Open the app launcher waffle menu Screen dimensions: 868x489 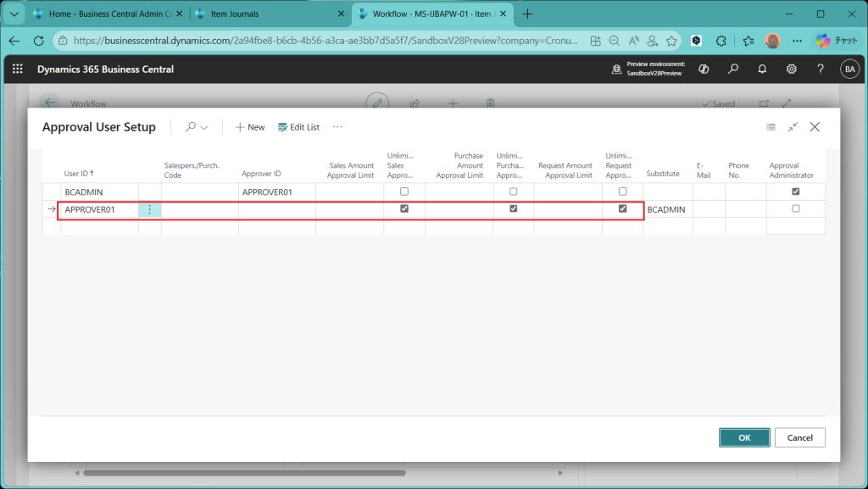(x=18, y=69)
